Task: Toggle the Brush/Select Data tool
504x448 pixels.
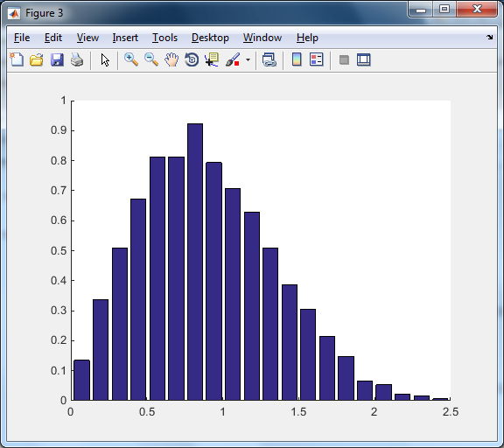Action: tap(233, 59)
